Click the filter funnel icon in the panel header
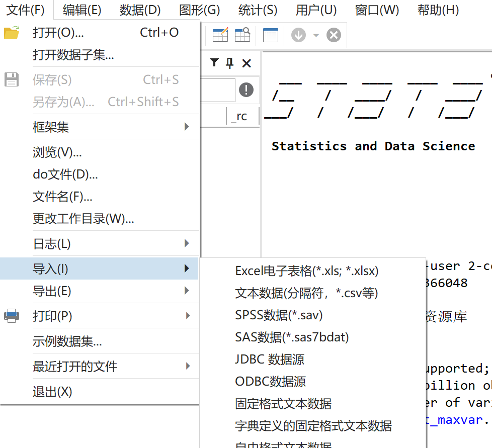The height and width of the screenshot is (448, 492). 214,63
